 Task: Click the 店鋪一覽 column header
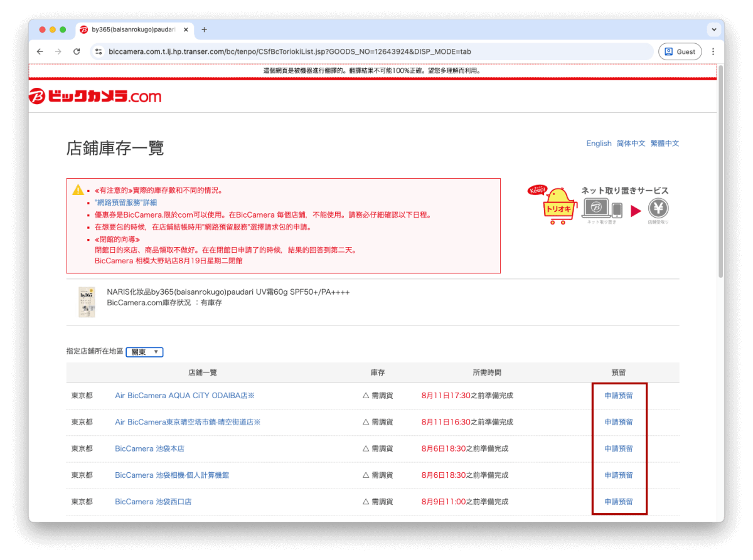[203, 372]
